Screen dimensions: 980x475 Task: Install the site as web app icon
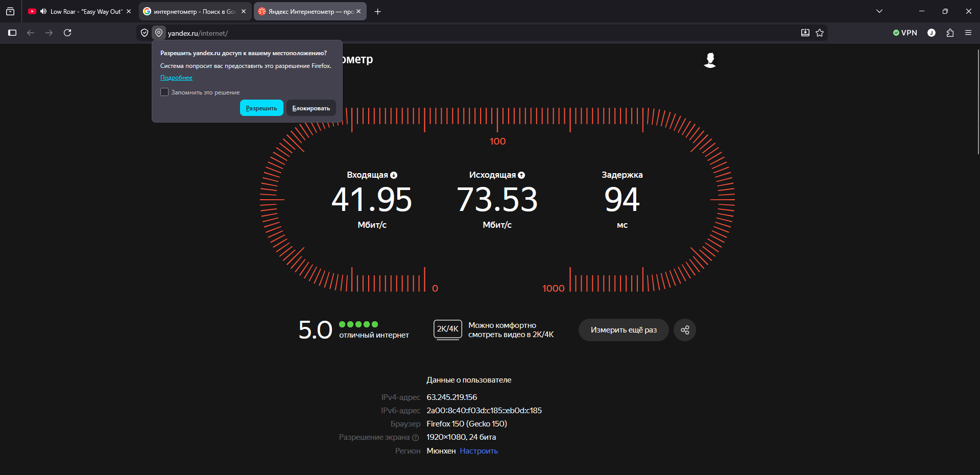pos(805,33)
